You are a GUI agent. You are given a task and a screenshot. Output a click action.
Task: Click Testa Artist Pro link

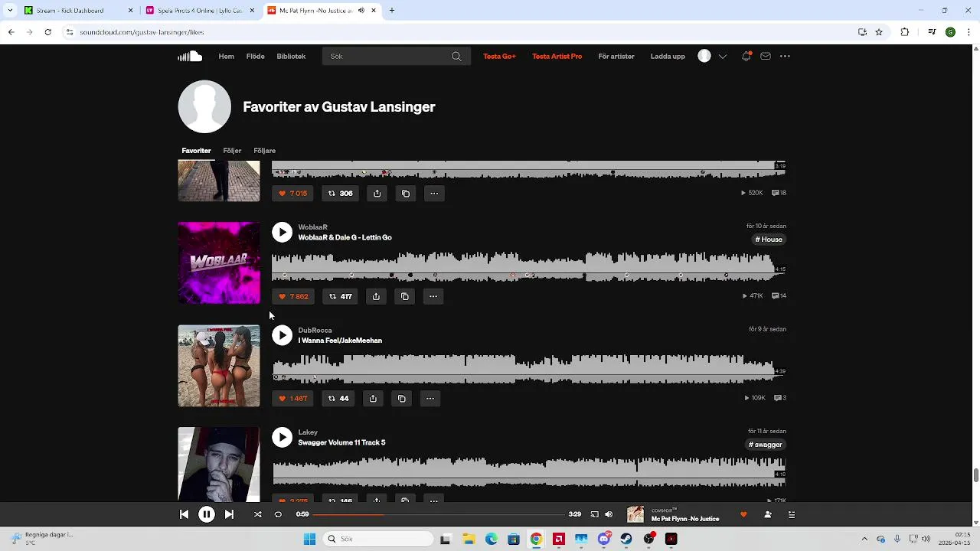(557, 56)
